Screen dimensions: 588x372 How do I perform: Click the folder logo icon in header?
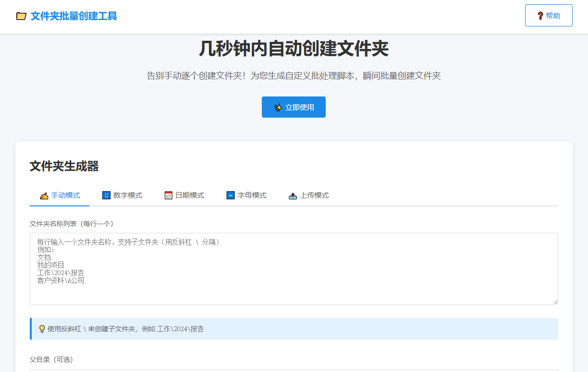coord(21,16)
